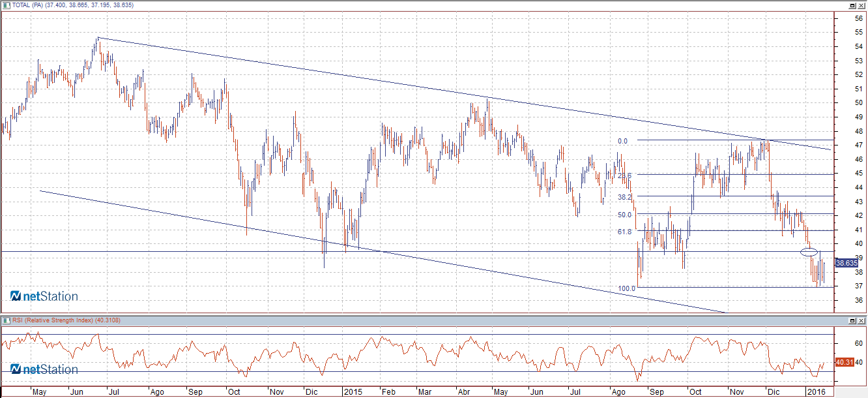Click the 100.0 Fibonacci level label

pyautogui.click(x=626, y=288)
